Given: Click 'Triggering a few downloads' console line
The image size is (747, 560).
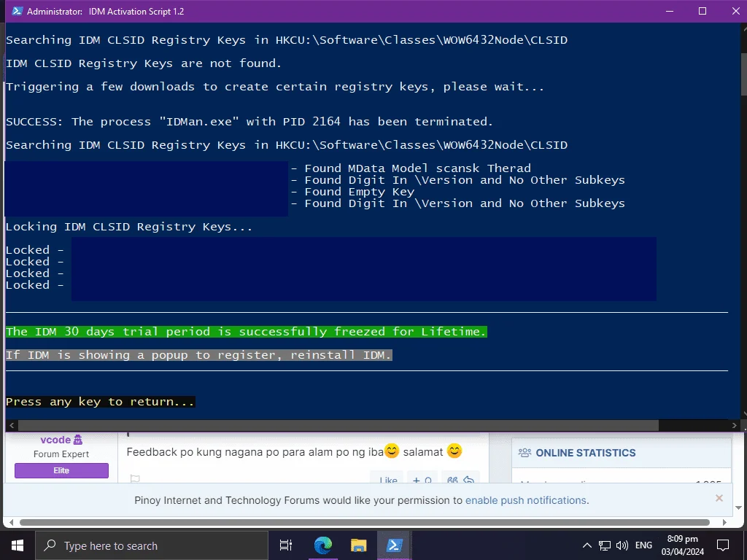Looking at the screenshot, I should 275,87.
